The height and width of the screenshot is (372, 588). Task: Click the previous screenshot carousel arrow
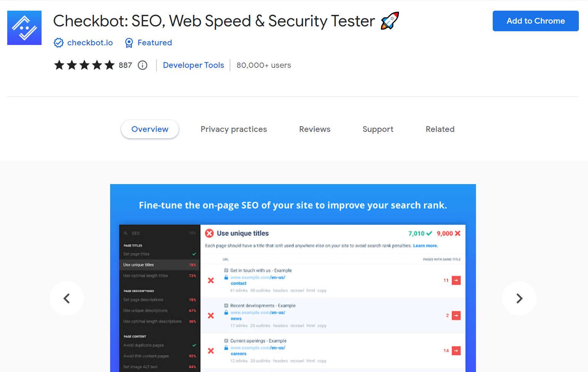(66, 298)
